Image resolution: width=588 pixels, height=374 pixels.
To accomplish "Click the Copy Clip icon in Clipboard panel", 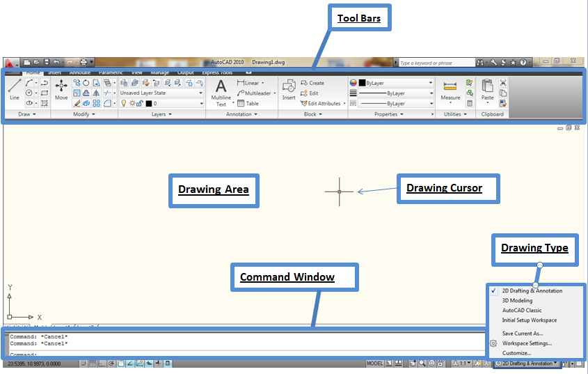I will [x=503, y=93].
